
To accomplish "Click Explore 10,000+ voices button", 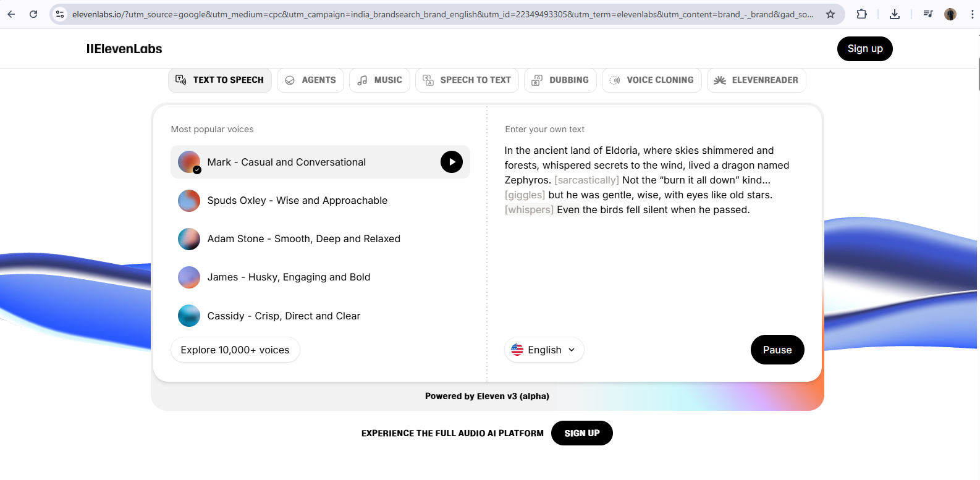I will [x=235, y=350].
